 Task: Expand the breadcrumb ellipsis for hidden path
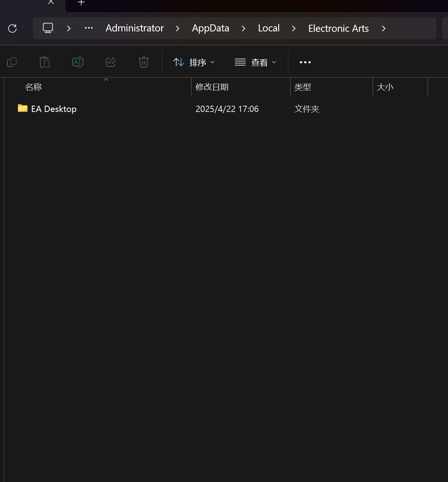tap(89, 28)
